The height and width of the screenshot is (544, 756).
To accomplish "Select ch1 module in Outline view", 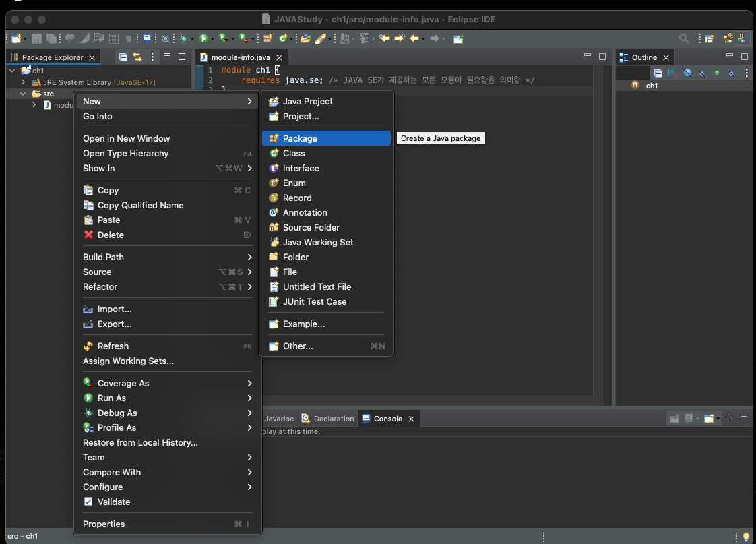I will tap(652, 86).
